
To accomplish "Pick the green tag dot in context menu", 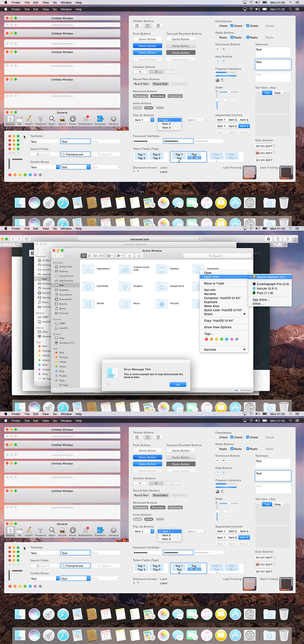I will (222, 339).
